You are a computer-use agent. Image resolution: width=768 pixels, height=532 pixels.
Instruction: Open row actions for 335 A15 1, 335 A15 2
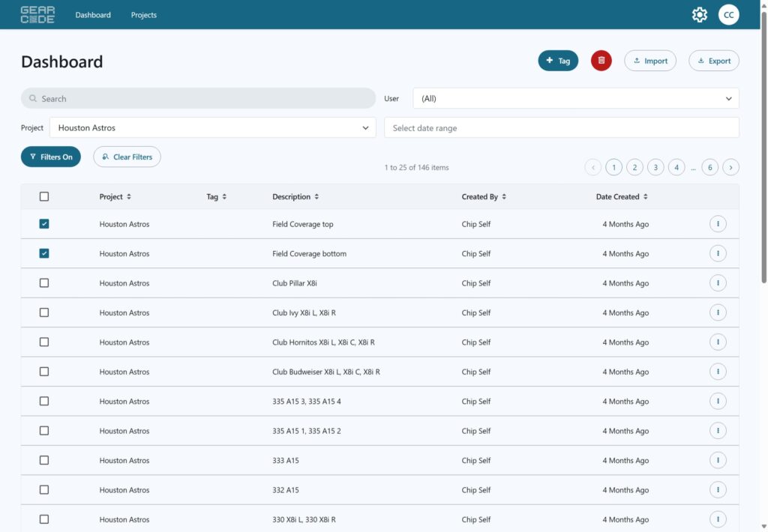(718, 431)
